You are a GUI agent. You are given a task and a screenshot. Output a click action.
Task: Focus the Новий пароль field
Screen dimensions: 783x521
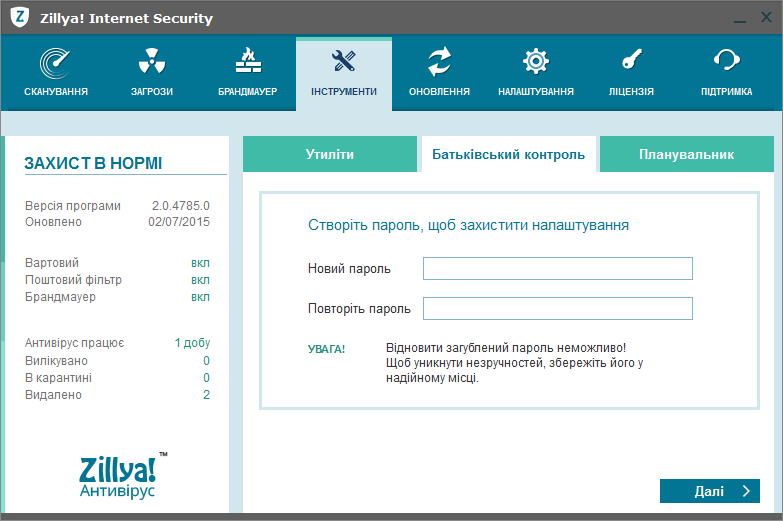[558, 269]
